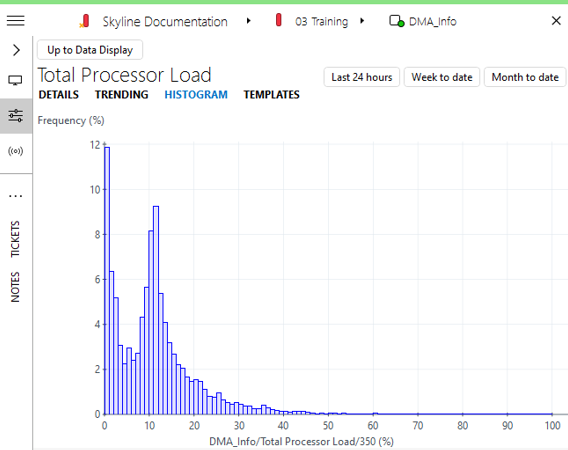568x450 pixels.
Task: Go to 03 Training breadcrumb
Action: (321, 22)
